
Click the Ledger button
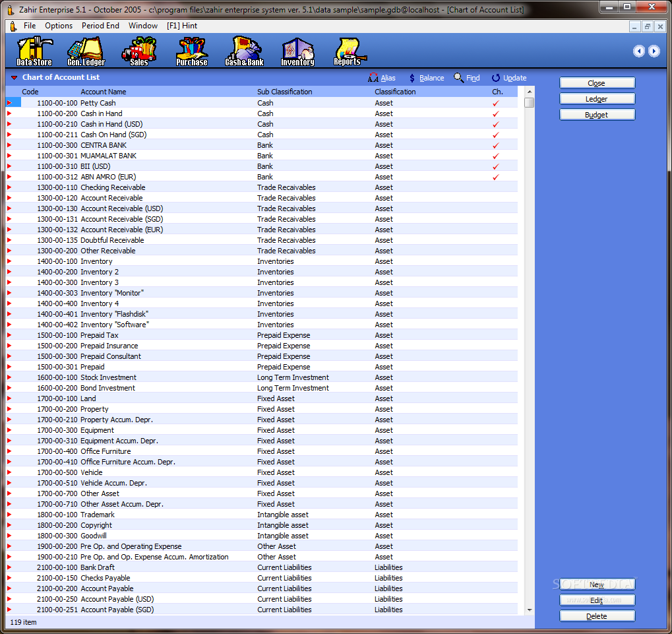point(597,98)
